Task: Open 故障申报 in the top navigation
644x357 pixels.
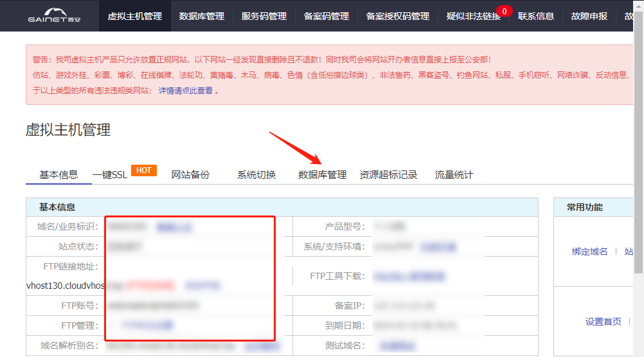Action: pos(589,16)
